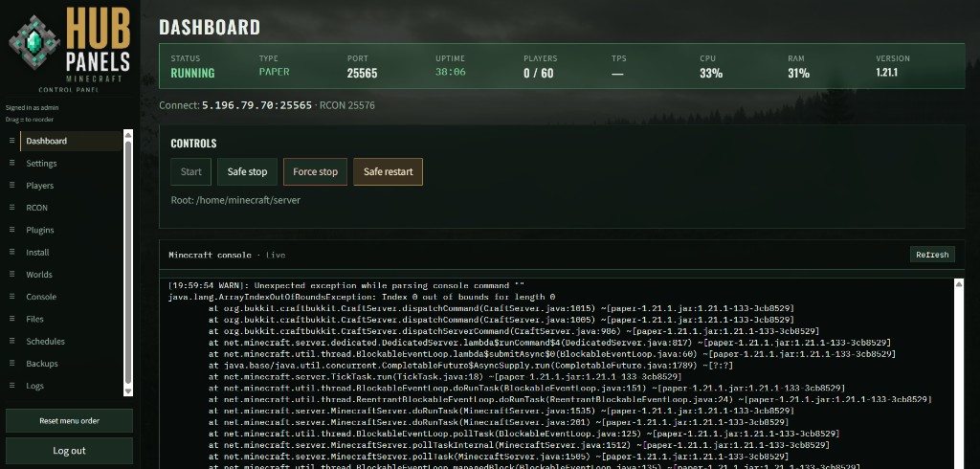Click the disabled Start button
The image size is (980, 469).
(191, 172)
